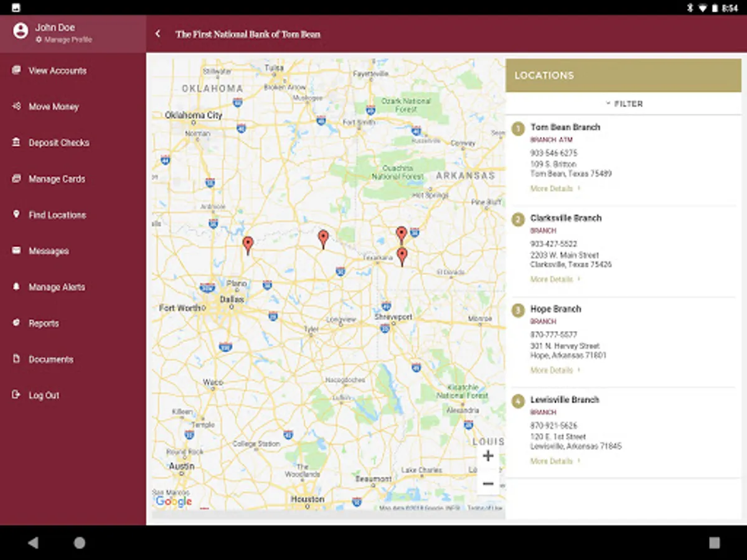The width and height of the screenshot is (747, 560).
Task: Call Clarksville phone 903-427-5522
Action: pyautogui.click(x=553, y=244)
